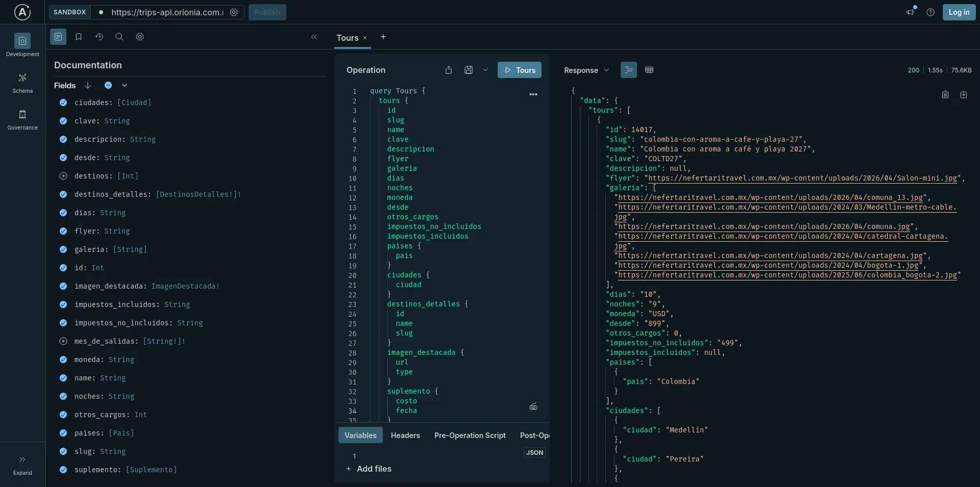The height and width of the screenshot is (487, 980).
Task: Expand the Fields options chevron
Action: tap(125, 85)
